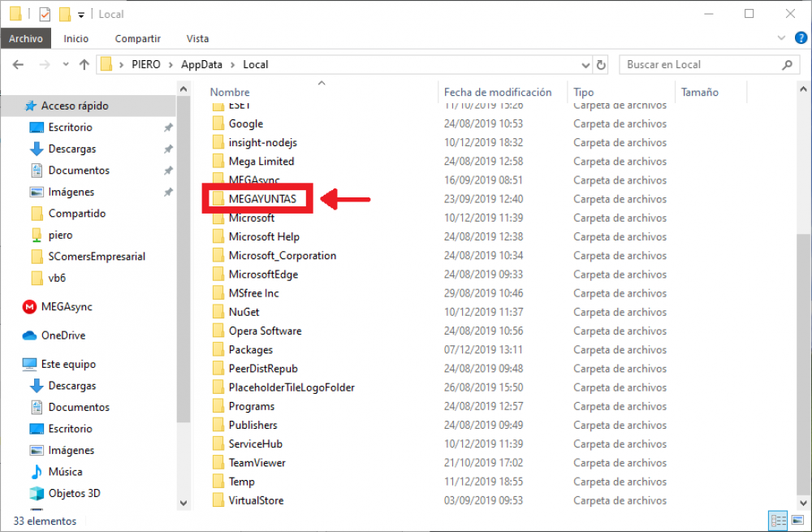Image resolution: width=812 pixels, height=532 pixels.
Task: Select the Programs folder
Action: point(252,406)
